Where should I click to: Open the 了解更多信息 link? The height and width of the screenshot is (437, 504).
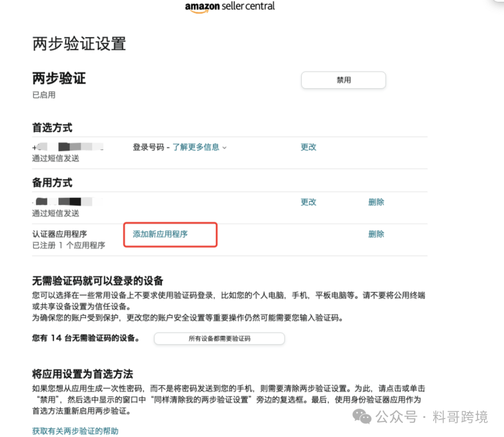tap(196, 147)
